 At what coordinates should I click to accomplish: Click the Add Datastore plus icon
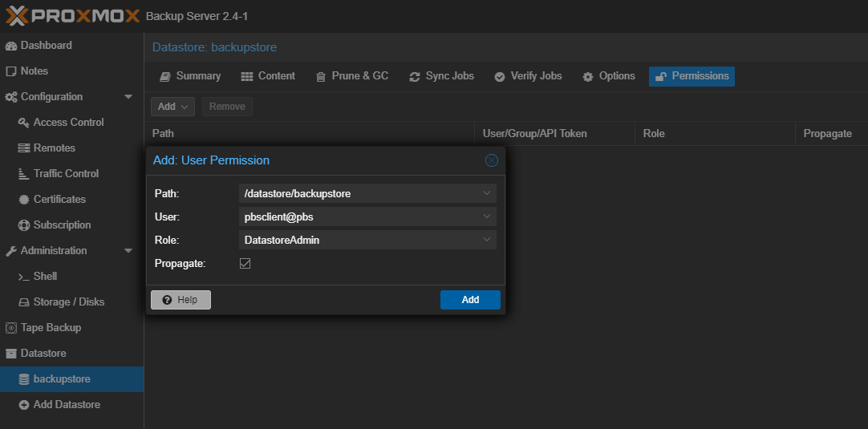pyautogui.click(x=24, y=405)
